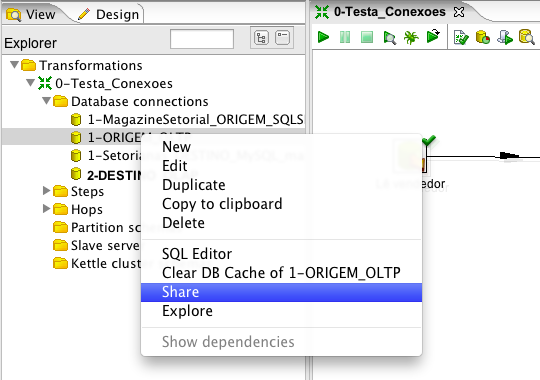This screenshot has height=380, width=540.
Task: Collapse the Transformations folder
Action: click(14, 64)
